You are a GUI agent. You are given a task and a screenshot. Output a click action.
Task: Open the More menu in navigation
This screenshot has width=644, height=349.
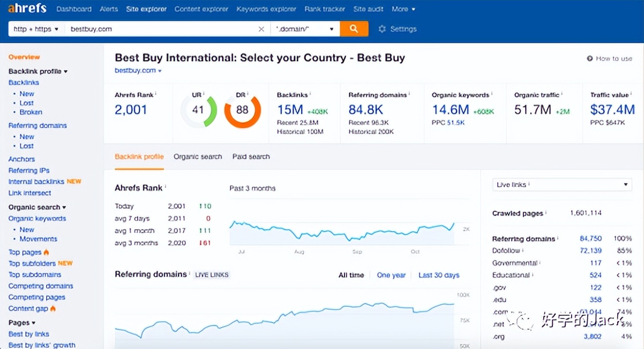(403, 9)
